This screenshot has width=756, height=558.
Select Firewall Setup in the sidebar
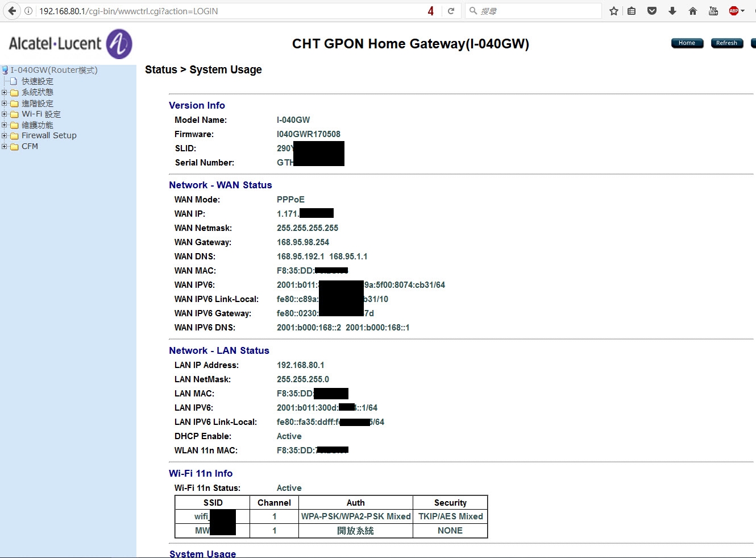click(x=49, y=135)
